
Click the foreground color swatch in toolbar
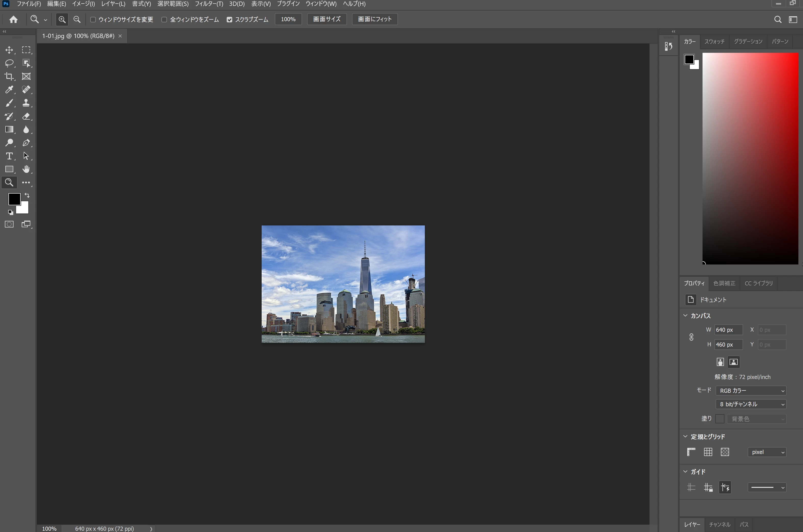coord(14,199)
